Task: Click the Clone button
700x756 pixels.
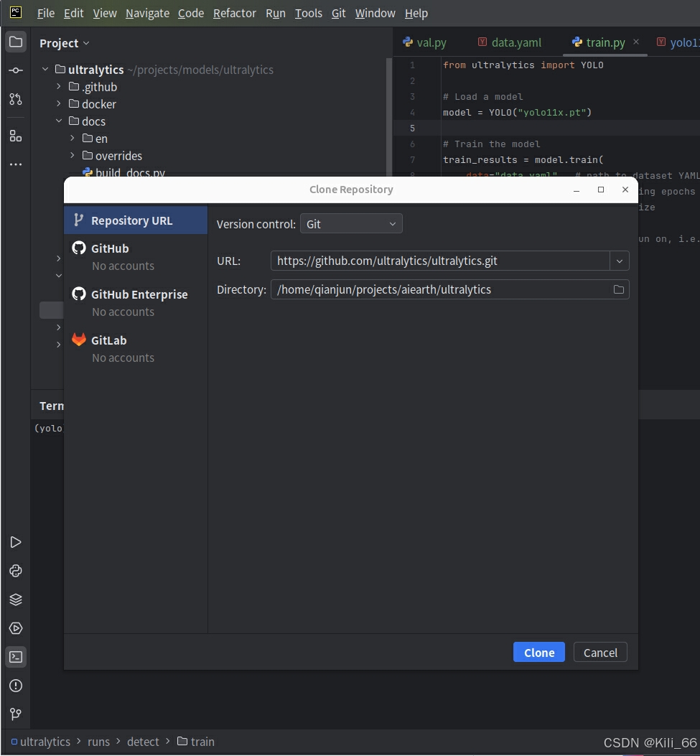Action: point(539,653)
